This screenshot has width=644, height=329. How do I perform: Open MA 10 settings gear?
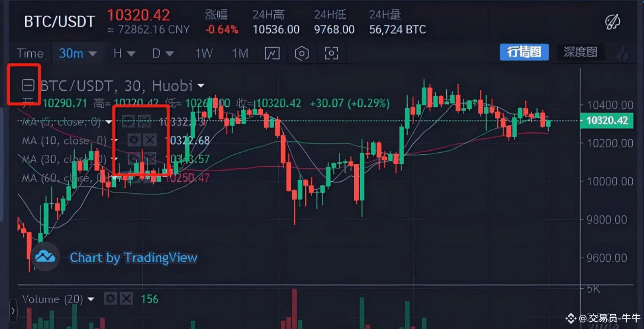[x=133, y=140]
